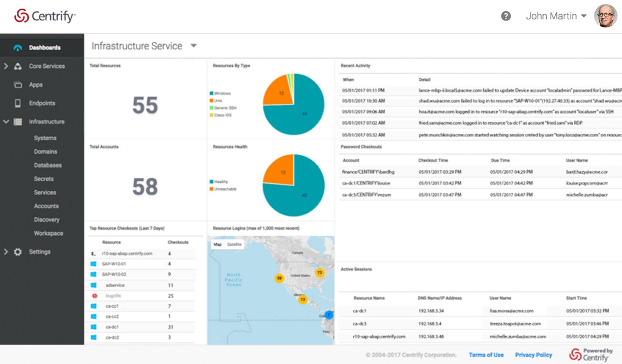Image resolution: width=622 pixels, height=364 pixels.
Task: Click the Powered by Centrify footer logo
Action: tap(591, 355)
